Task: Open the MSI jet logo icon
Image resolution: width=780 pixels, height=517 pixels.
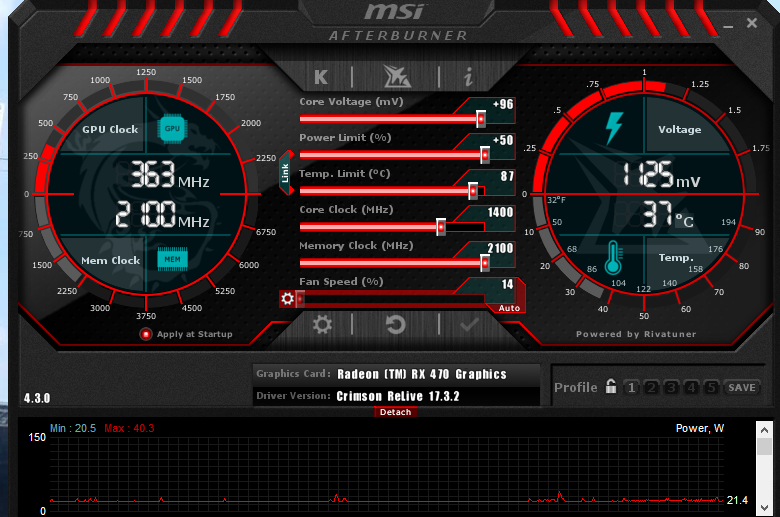Action: [396, 76]
